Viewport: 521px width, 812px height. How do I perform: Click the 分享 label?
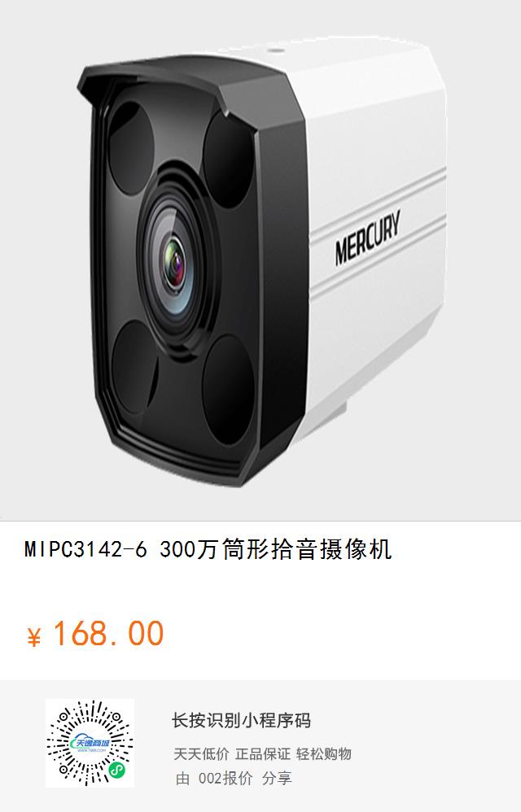pyautogui.click(x=277, y=778)
